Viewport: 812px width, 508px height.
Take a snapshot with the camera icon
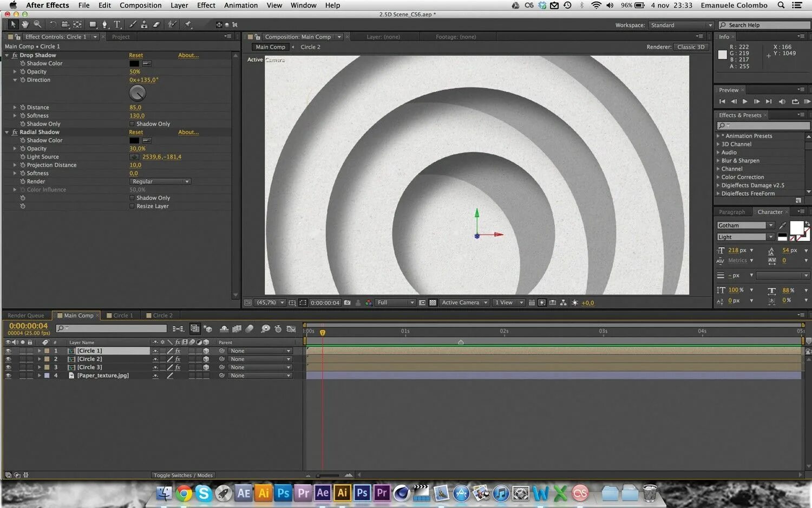click(x=348, y=303)
